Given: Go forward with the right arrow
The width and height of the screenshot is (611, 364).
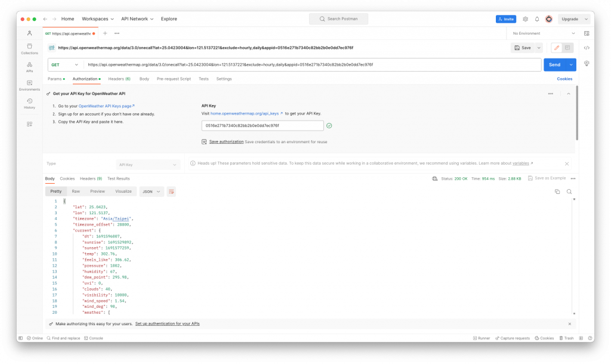Looking at the screenshot, I should pyautogui.click(x=54, y=18).
